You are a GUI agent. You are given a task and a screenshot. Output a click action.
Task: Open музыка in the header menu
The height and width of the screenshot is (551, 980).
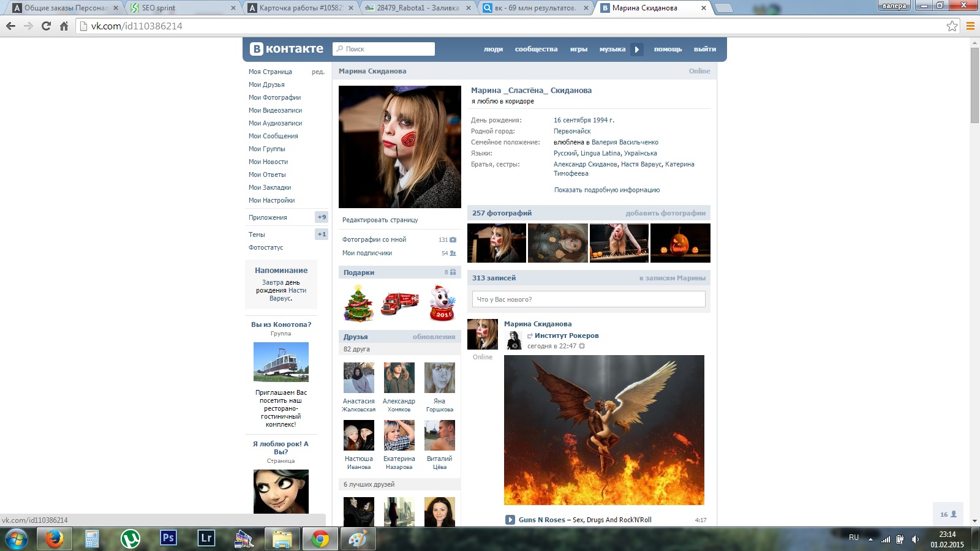[612, 50]
